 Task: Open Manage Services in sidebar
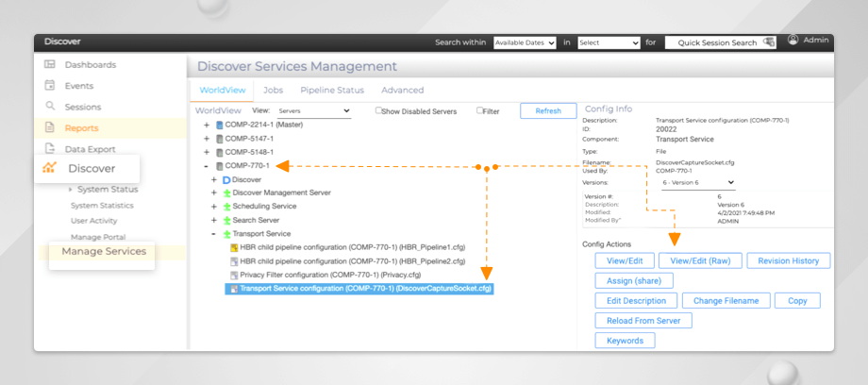(x=104, y=252)
